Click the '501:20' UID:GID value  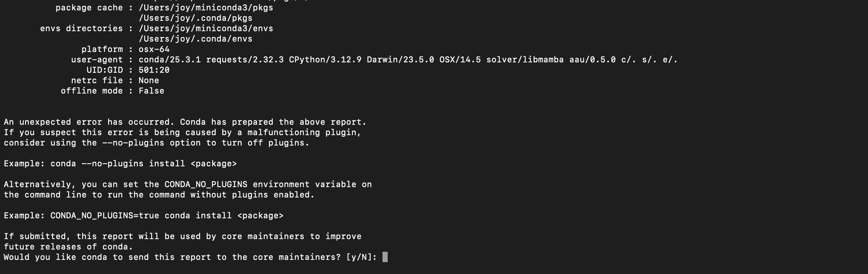click(154, 70)
